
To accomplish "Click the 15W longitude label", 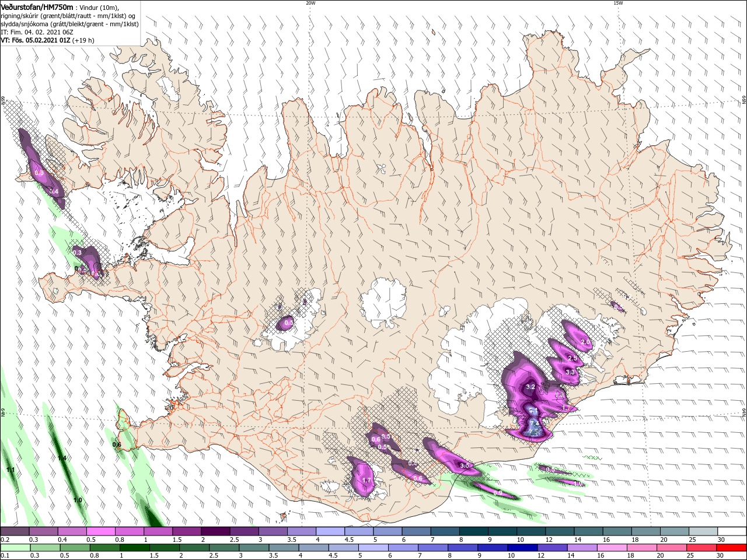I will (618, 3).
